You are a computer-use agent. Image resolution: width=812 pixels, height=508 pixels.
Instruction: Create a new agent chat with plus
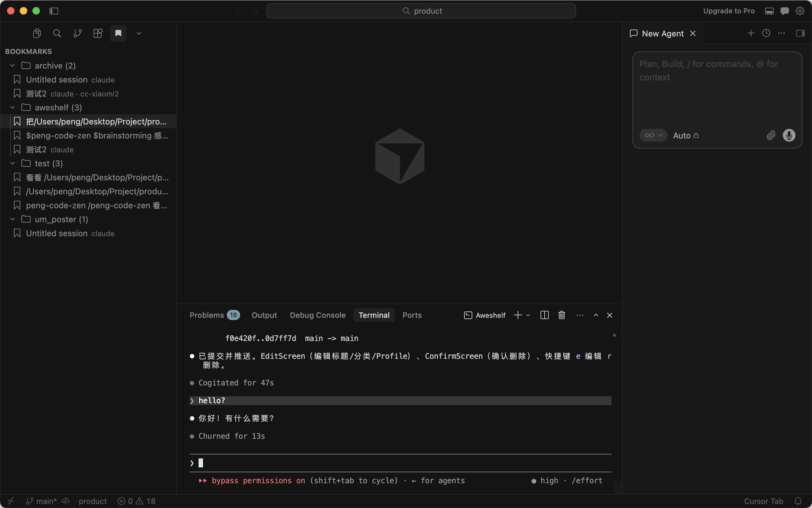click(751, 33)
